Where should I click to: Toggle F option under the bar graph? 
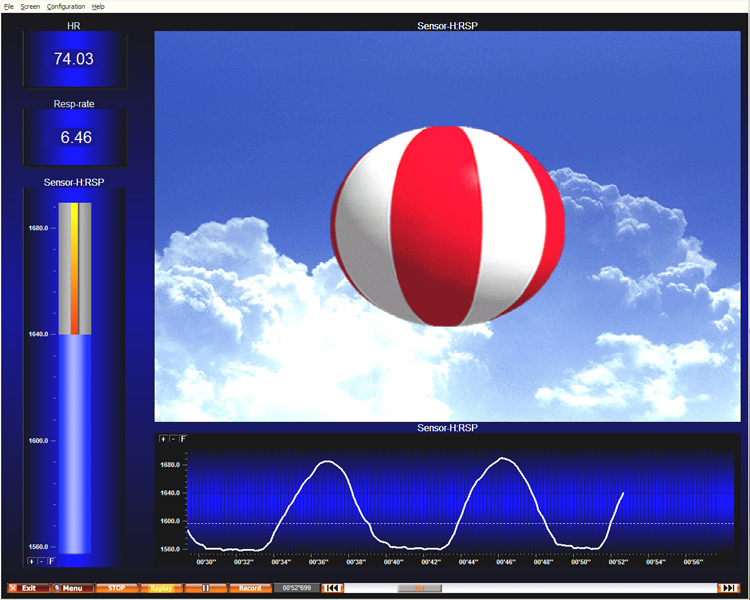click(x=51, y=561)
